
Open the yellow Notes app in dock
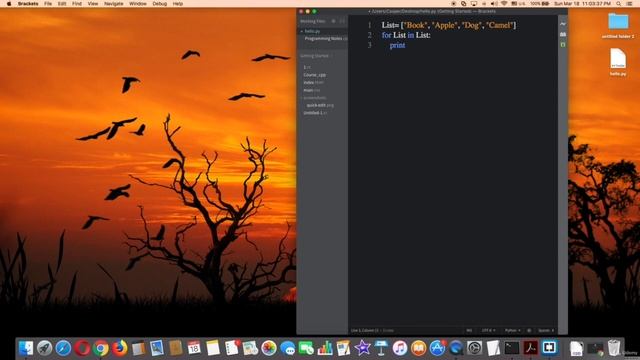pyautogui.click(x=213, y=348)
